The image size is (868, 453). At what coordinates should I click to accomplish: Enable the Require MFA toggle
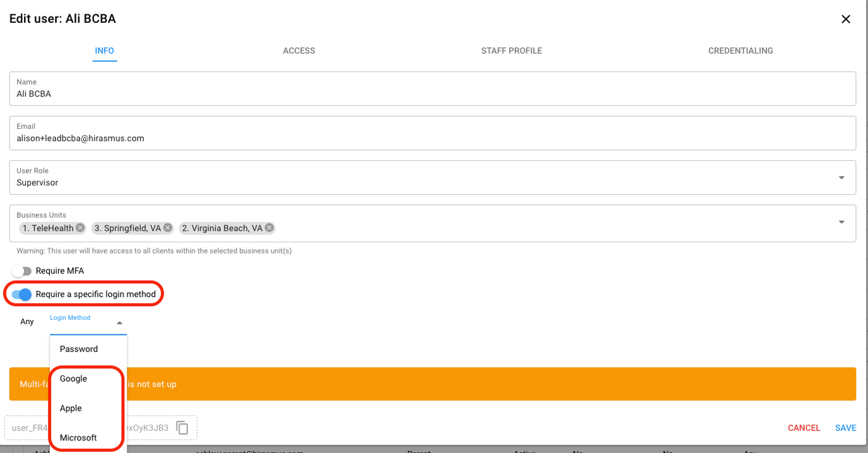click(x=21, y=271)
